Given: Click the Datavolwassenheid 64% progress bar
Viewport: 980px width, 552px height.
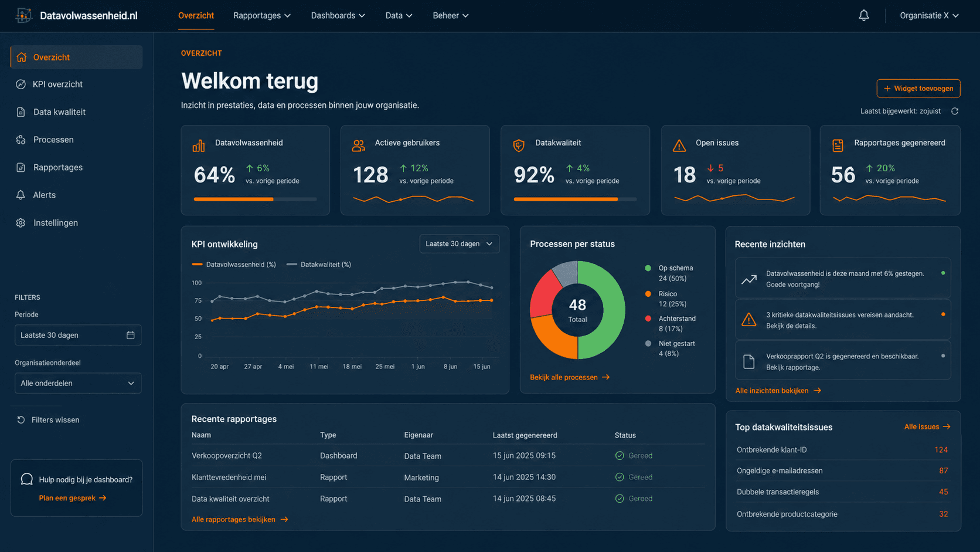Looking at the screenshot, I should pyautogui.click(x=256, y=199).
